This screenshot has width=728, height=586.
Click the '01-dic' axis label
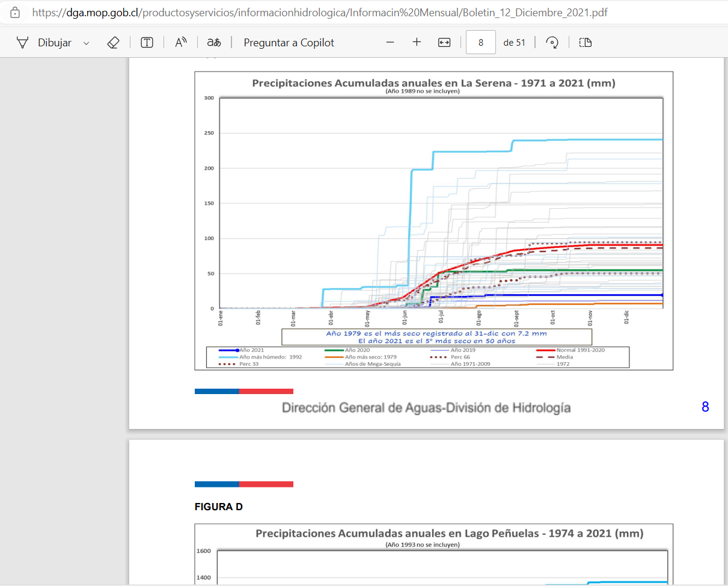(626, 317)
